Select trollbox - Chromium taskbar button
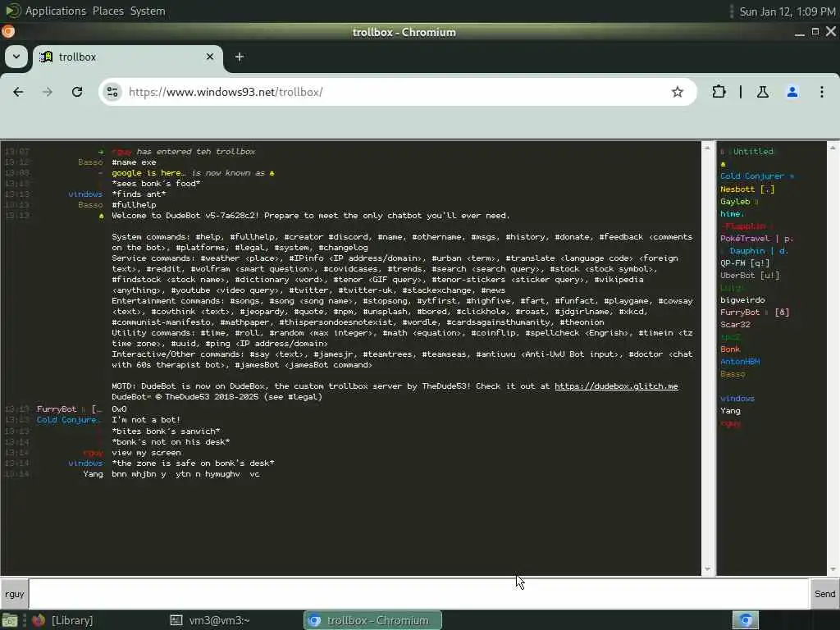 (373, 620)
